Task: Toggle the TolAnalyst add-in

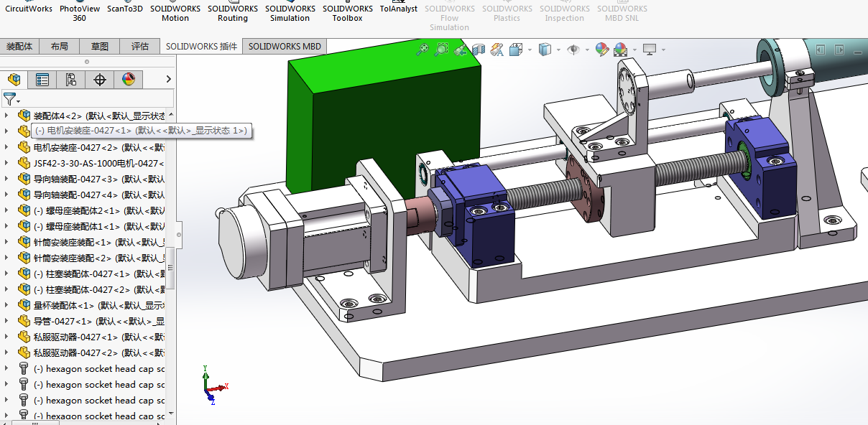Action: [x=399, y=9]
